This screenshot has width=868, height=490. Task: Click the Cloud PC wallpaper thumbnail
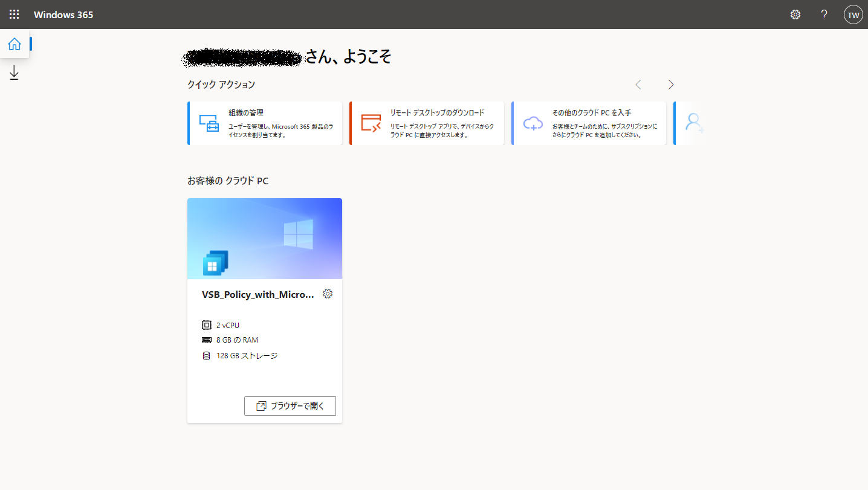click(265, 239)
